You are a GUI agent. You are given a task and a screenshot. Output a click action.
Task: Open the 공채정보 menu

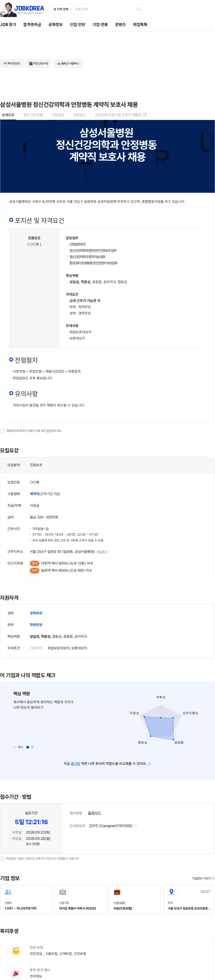55,24
